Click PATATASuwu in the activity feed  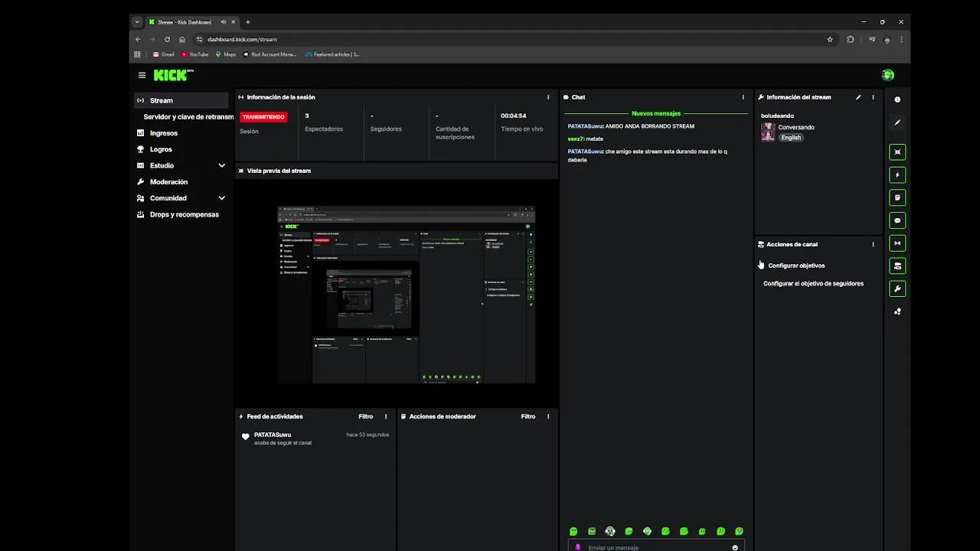[x=273, y=435]
